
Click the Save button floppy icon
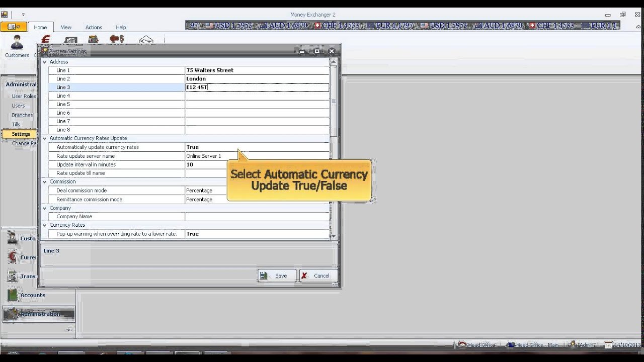coord(264,276)
